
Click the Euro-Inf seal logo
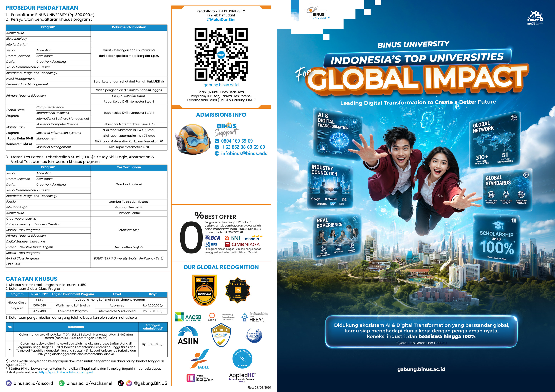click(x=254, y=335)
